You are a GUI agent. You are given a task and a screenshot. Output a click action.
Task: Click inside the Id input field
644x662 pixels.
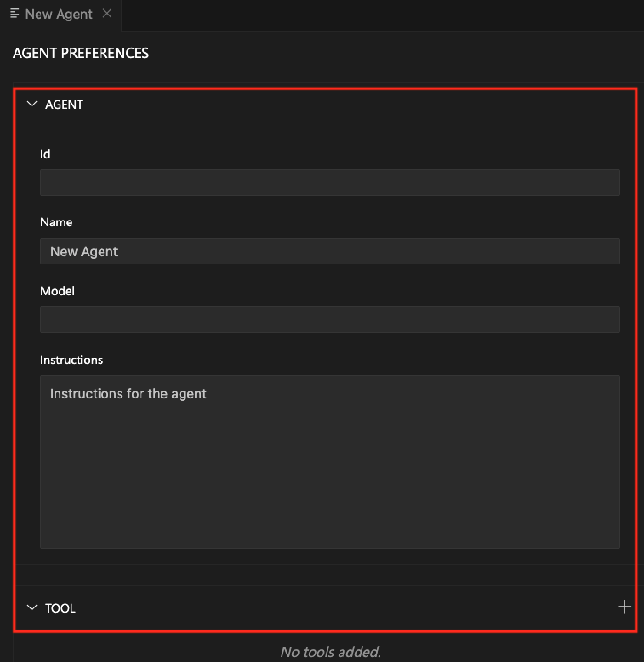[329, 182]
